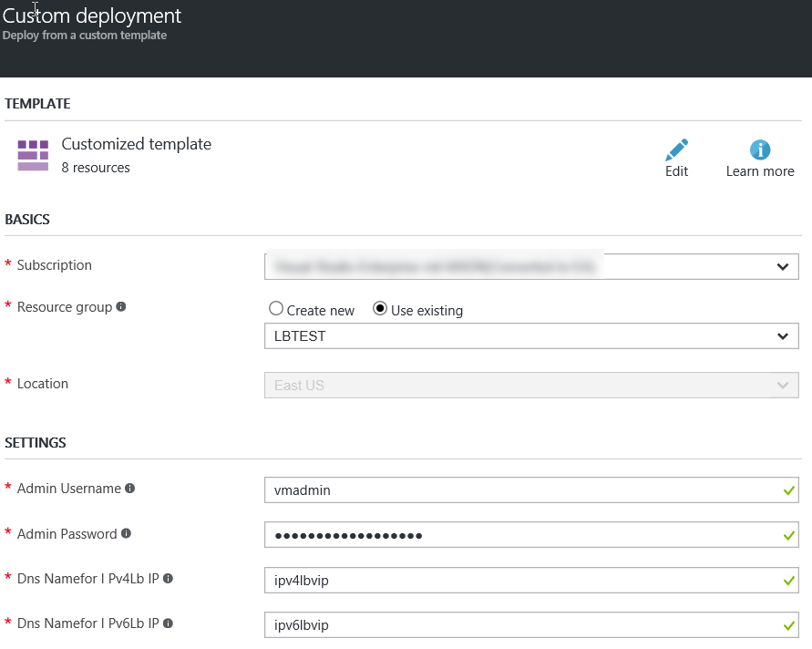Expand the LBTEST resource group dropdown
This screenshot has height=649, width=812.
point(530,336)
